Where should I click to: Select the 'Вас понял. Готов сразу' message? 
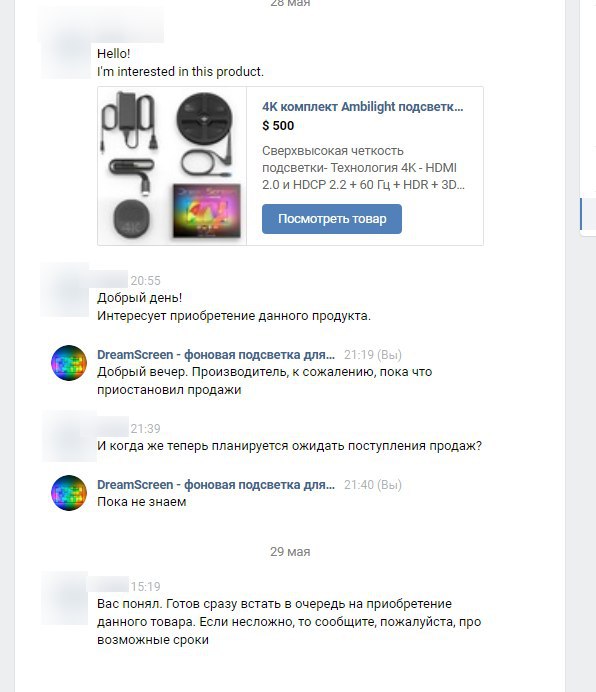(x=289, y=622)
